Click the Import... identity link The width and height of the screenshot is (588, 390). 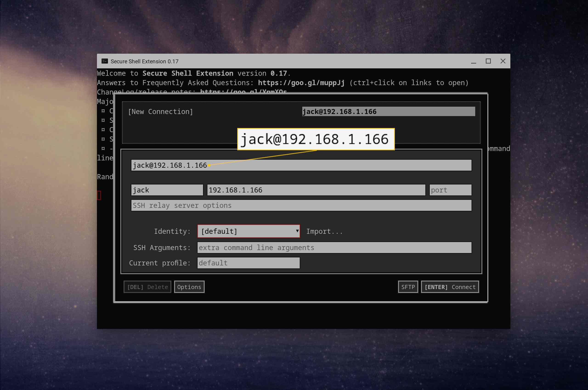point(324,231)
